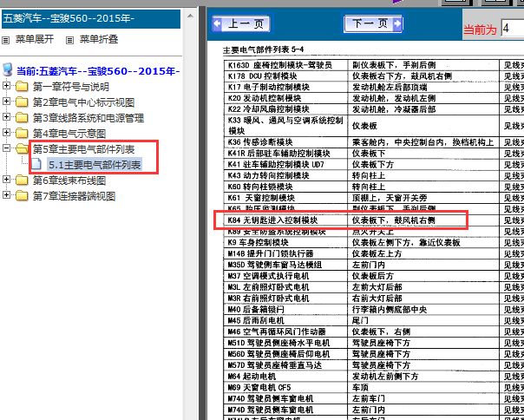Image resolution: width=524 pixels, height=420 pixels.
Task: Click the M14B 提升门门锁执行器 cell
Action: [286, 253]
